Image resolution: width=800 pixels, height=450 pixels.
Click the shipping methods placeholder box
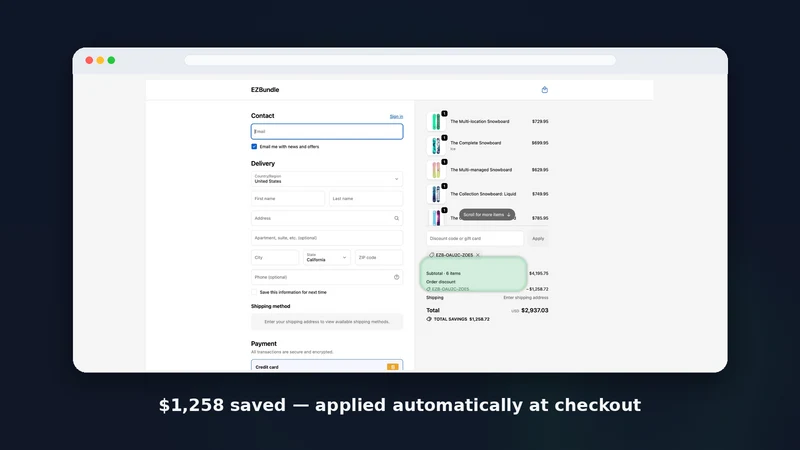327,322
